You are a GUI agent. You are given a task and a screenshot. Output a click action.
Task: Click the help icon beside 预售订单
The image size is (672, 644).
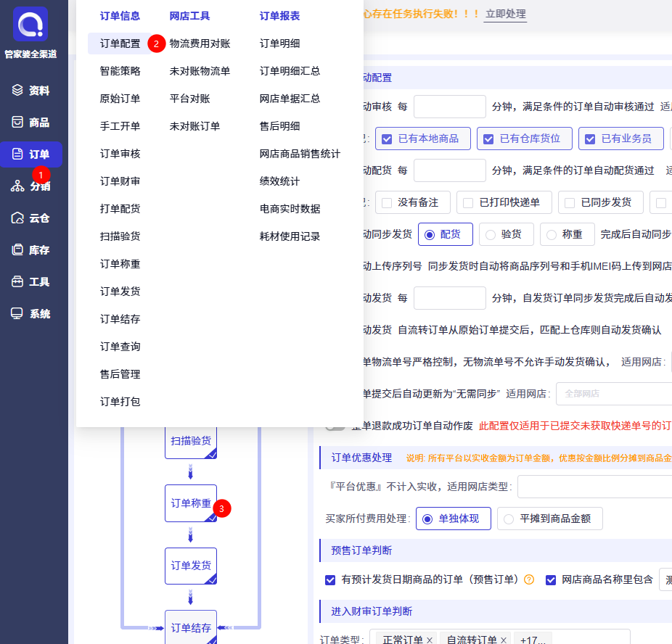(529, 579)
